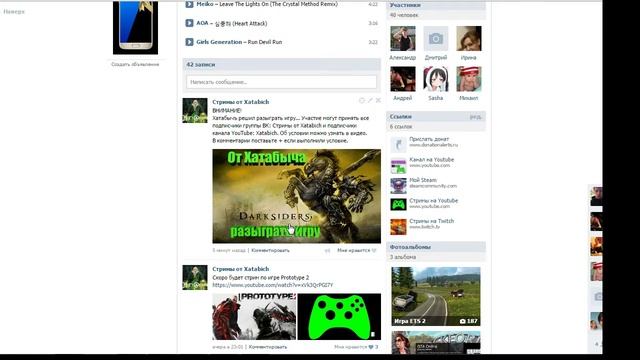The width and height of the screenshot is (640, 360).
Task: Play Girls Generation Run Devil Run track
Action: (189, 42)
